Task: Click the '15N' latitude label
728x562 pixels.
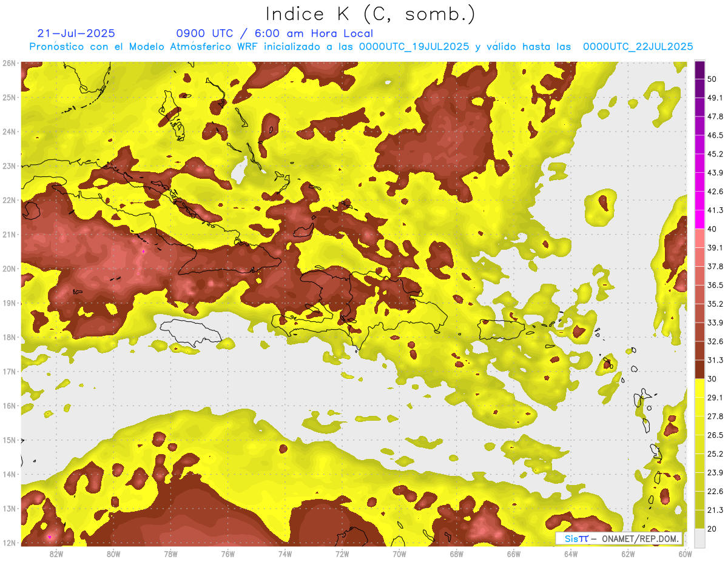Action: 8,440
